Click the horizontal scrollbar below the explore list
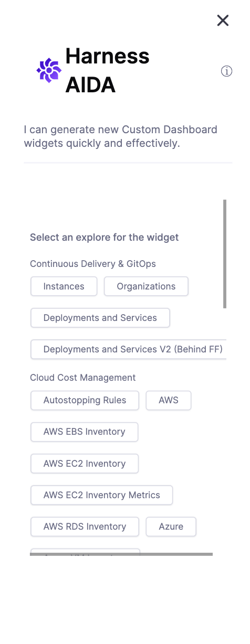This screenshot has height=644, width=250. [121, 554]
